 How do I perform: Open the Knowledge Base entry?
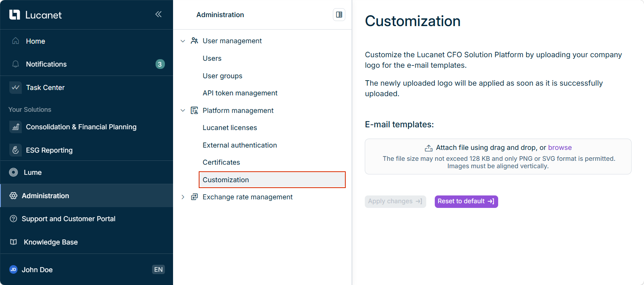pyautogui.click(x=86, y=242)
